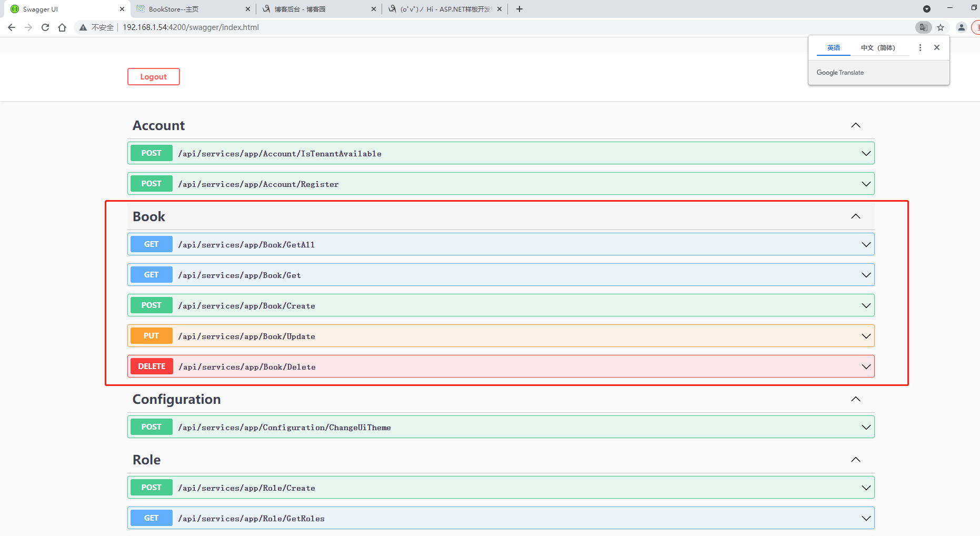The width and height of the screenshot is (980, 536).
Task: Click GET badge for Role/GetRoles
Action: tap(152, 518)
